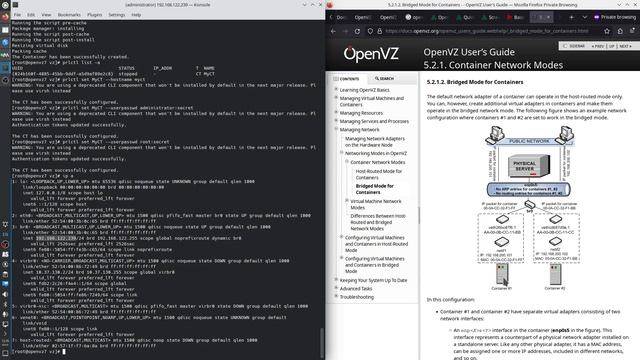Click the Konsole terminal command prompt
Viewport: 640px width, 360px height.
(37, 351)
